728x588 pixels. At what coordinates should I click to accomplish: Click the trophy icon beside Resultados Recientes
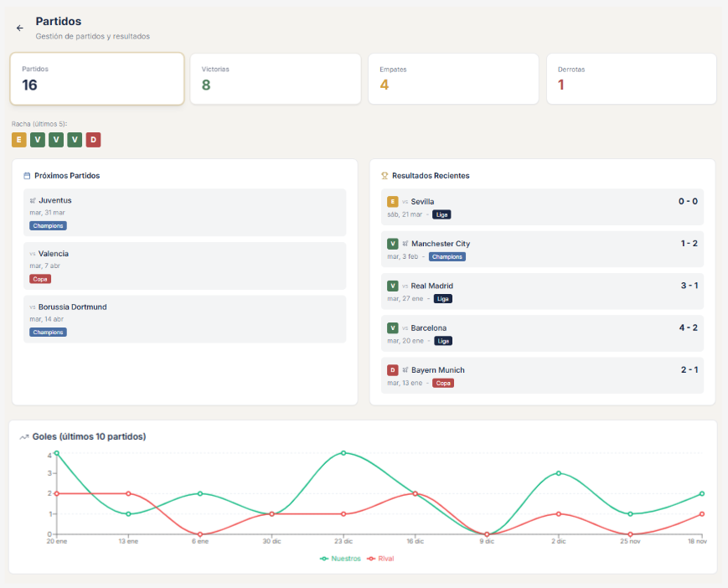pos(385,176)
